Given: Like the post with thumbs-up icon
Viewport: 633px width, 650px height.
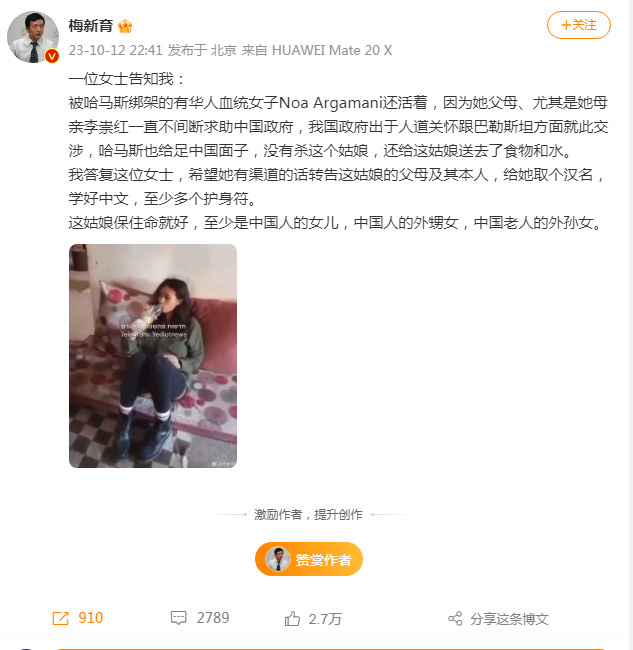Looking at the screenshot, I should 292,618.
